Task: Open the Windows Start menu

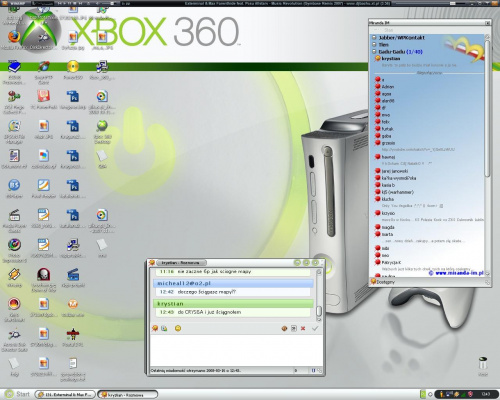Action: 17,394
